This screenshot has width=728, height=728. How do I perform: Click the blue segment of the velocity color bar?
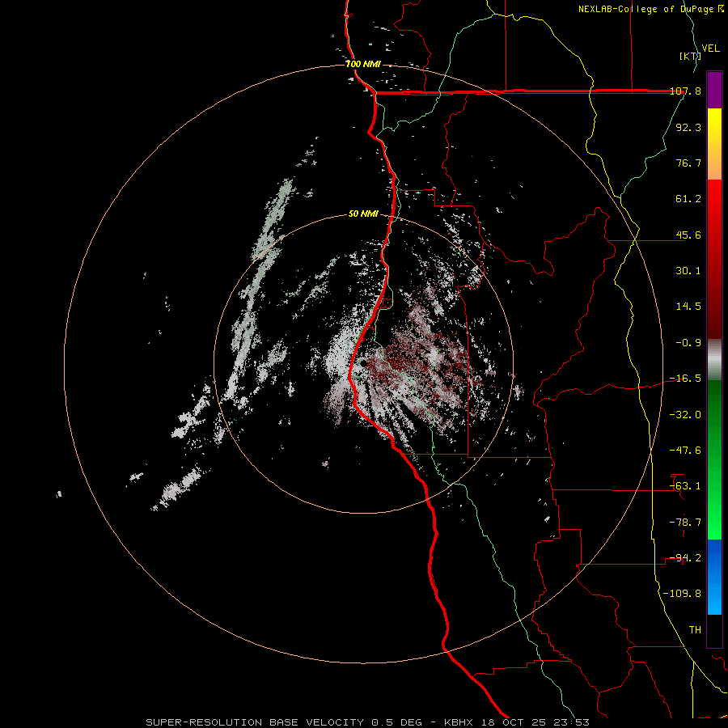(x=714, y=577)
